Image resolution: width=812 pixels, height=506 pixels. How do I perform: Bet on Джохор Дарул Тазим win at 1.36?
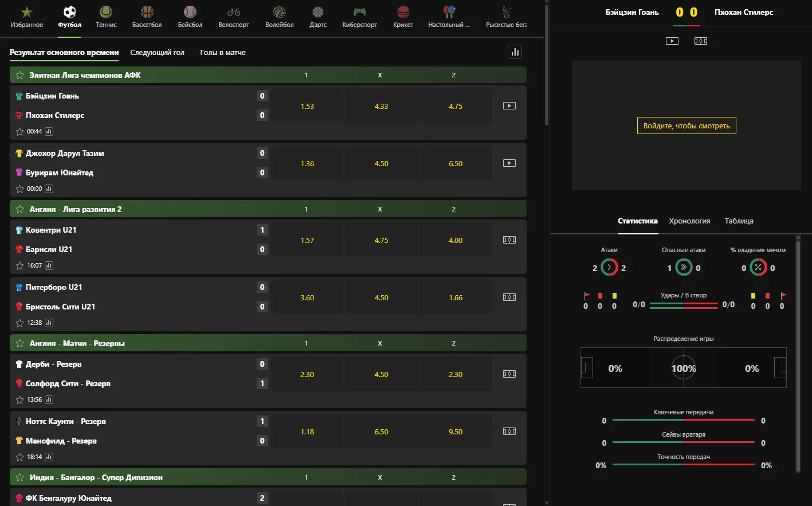[x=307, y=163]
